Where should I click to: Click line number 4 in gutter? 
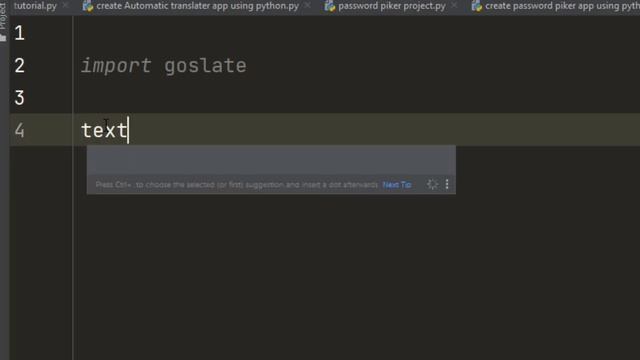pos(19,131)
